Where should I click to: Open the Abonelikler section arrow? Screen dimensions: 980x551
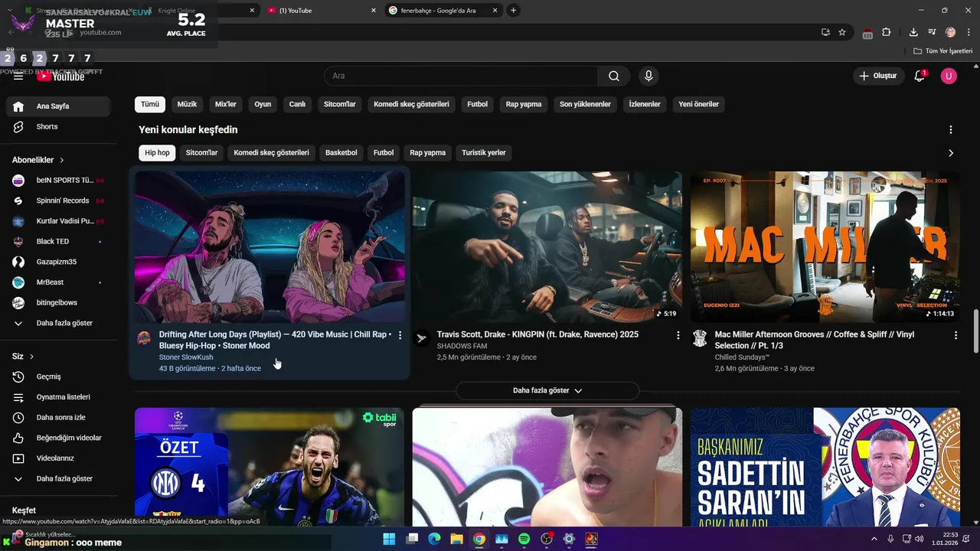pyautogui.click(x=61, y=160)
